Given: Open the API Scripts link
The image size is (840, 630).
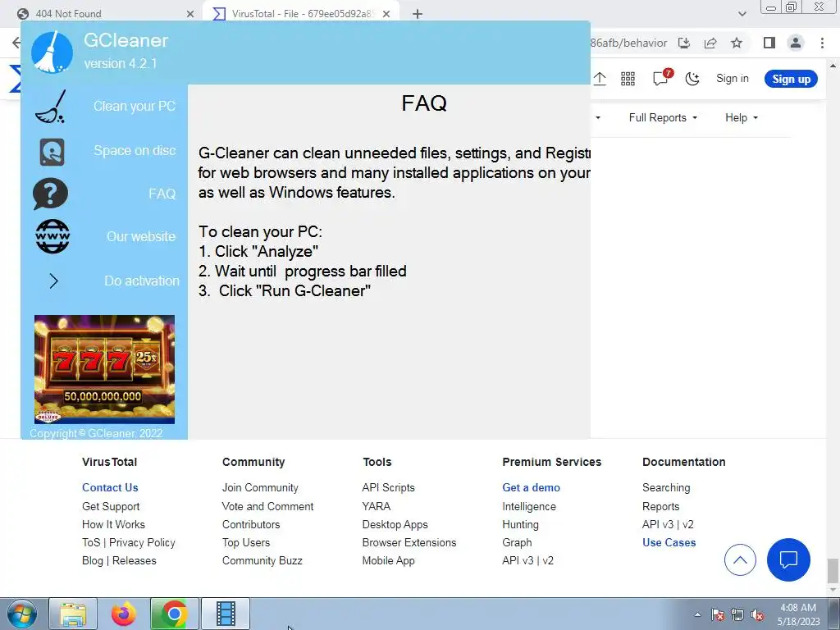Looking at the screenshot, I should [388, 487].
